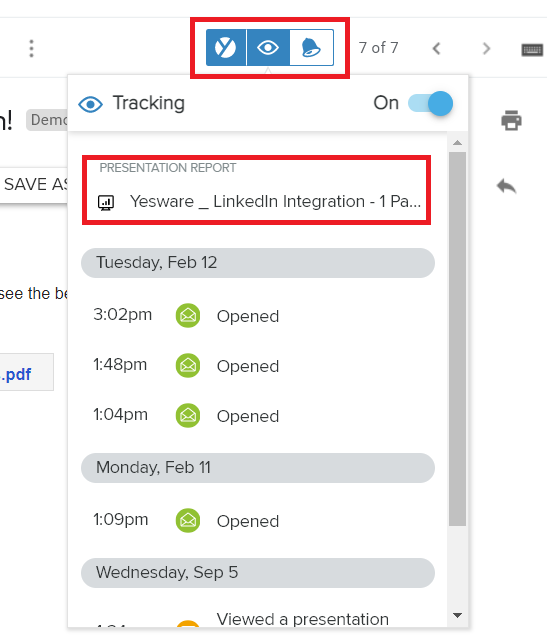Click the scrollbar down arrow in tracking panel
The image size is (547, 641).
coord(457,615)
